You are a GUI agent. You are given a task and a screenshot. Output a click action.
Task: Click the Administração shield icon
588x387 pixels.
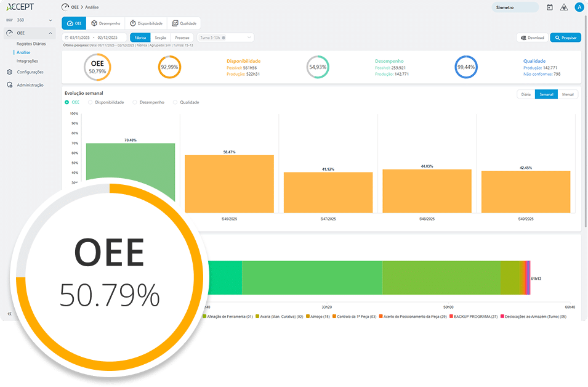(x=9, y=85)
